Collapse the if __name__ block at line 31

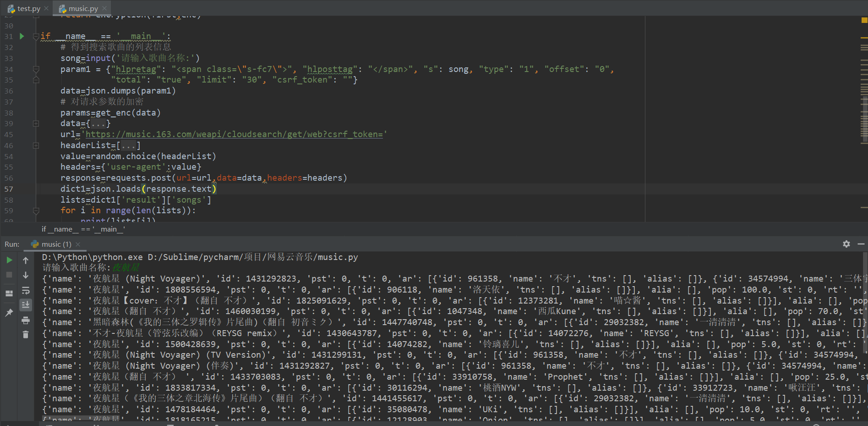tap(36, 36)
